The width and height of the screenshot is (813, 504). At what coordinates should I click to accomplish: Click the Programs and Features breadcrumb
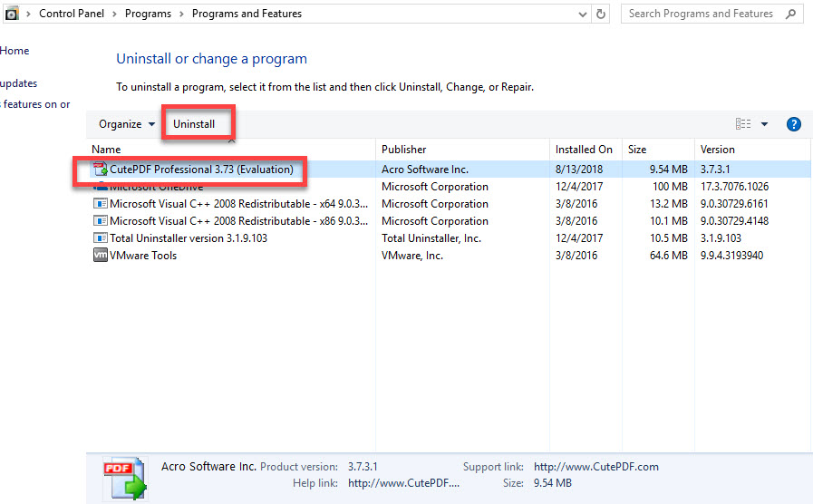pos(247,14)
